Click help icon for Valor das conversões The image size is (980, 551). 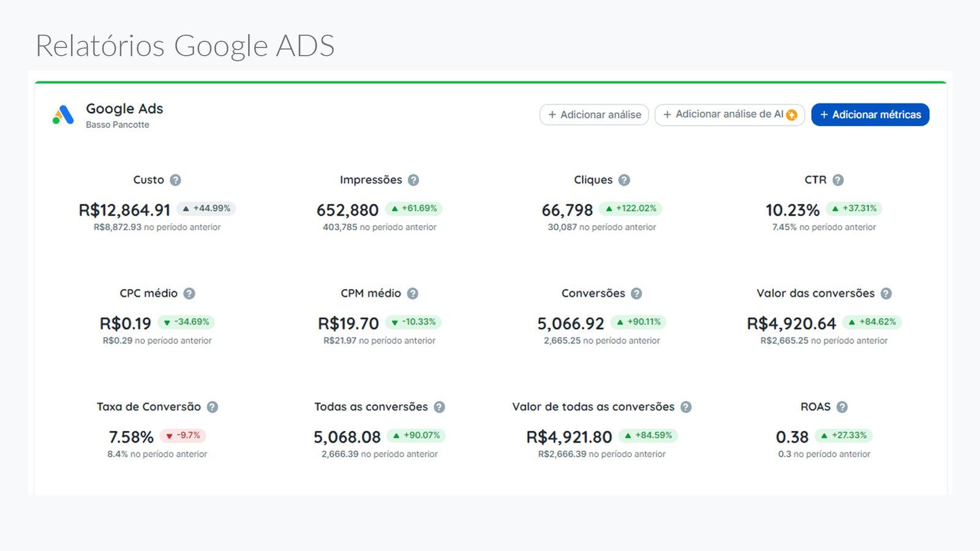pos(886,294)
